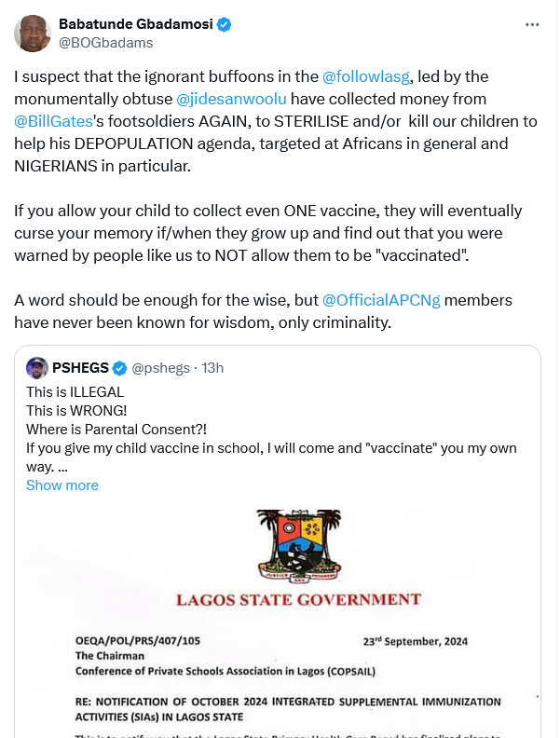The height and width of the screenshot is (738, 560).
Task: Click the letter's 23rd September, 2024 date
Action: pyautogui.click(x=415, y=641)
